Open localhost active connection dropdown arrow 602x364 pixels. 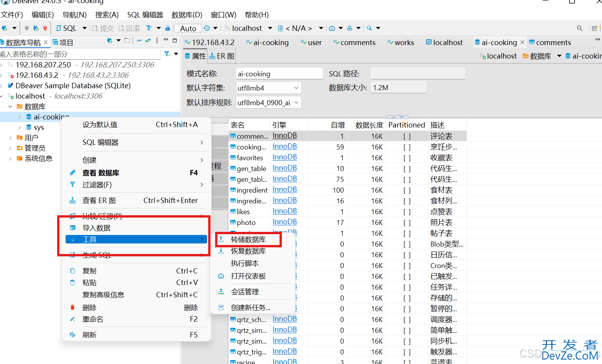point(270,28)
